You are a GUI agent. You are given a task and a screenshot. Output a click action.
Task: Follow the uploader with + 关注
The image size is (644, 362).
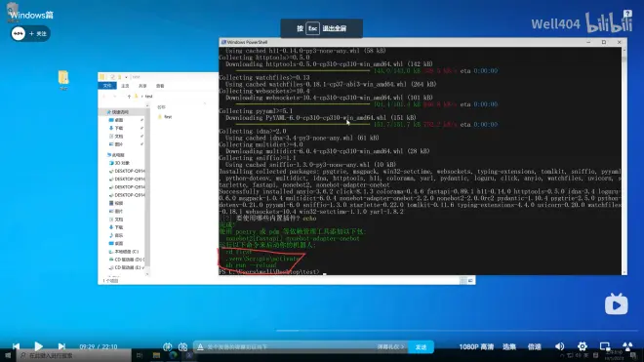[x=38, y=33]
